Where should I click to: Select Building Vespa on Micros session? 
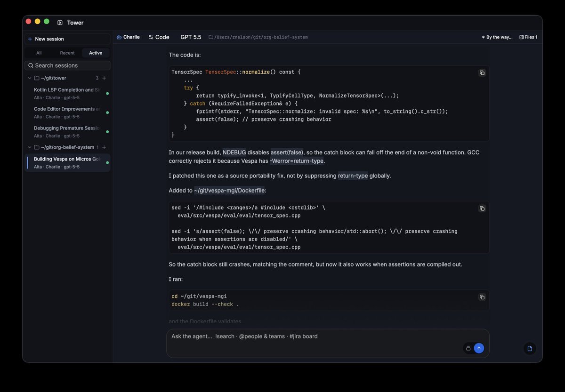tap(67, 162)
